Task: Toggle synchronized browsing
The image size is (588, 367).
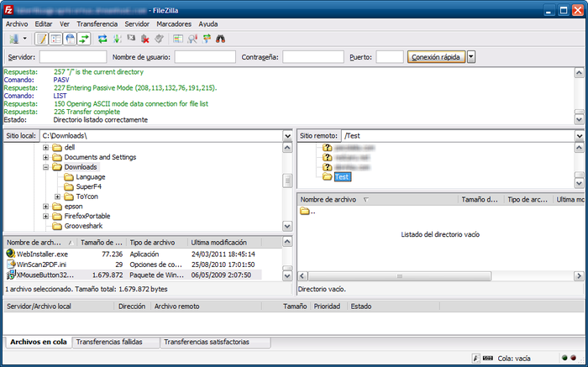Action: point(207,39)
